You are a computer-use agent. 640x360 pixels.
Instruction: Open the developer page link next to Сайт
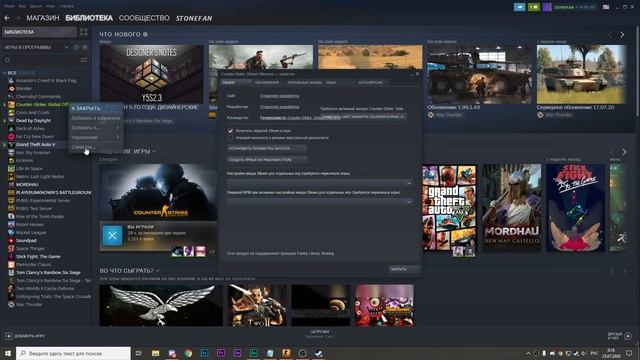280,96
